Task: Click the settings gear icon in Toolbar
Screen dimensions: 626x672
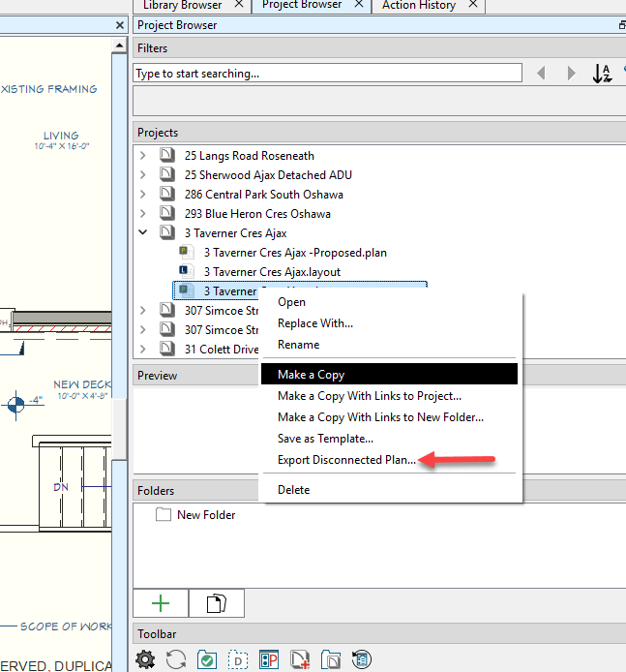Action: (146, 660)
